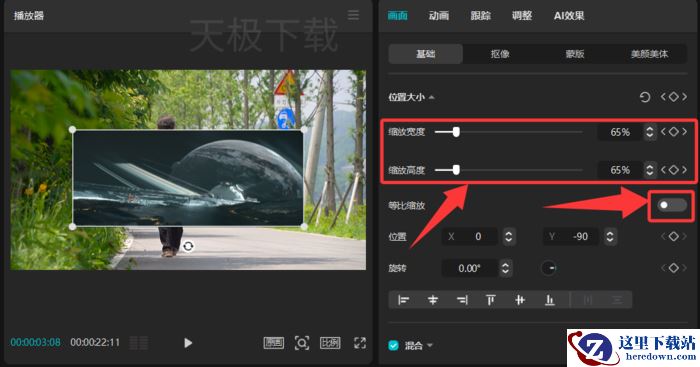Select the 基础 sub-tab
This screenshot has height=367, width=700.
(x=425, y=54)
